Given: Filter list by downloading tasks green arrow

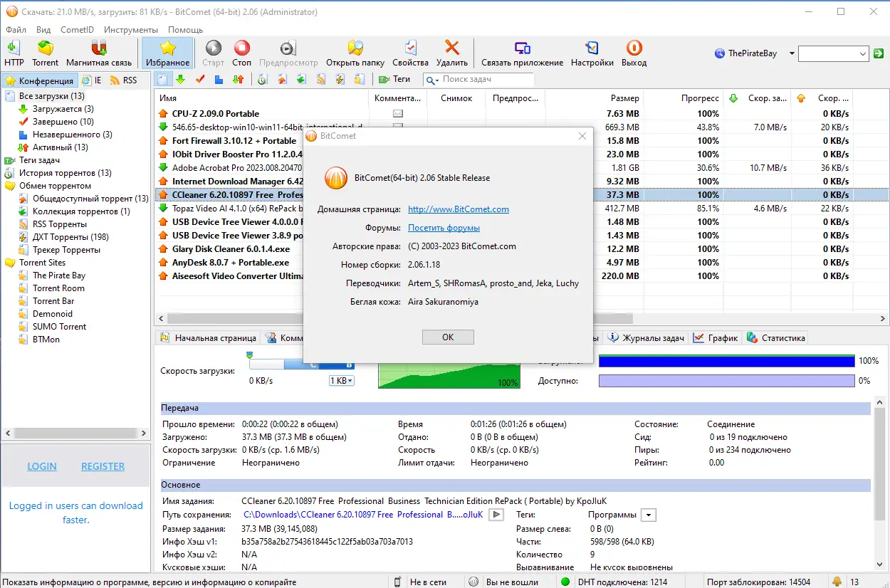Looking at the screenshot, I should (181, 79).
